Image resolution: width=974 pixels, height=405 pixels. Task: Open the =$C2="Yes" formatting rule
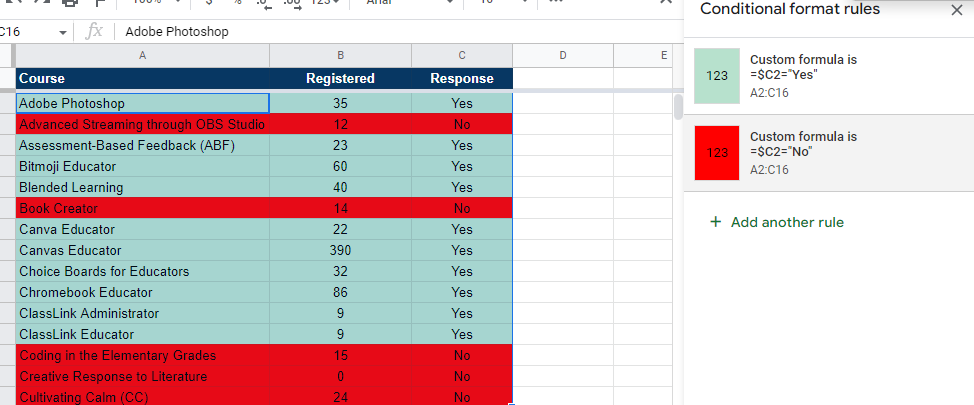[829, 76]
